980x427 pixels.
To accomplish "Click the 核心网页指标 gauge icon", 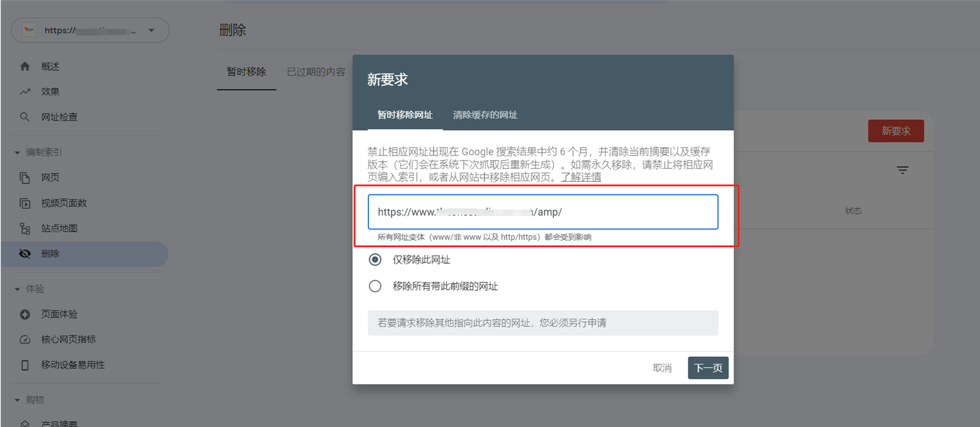I will click(x=25, y=339).
